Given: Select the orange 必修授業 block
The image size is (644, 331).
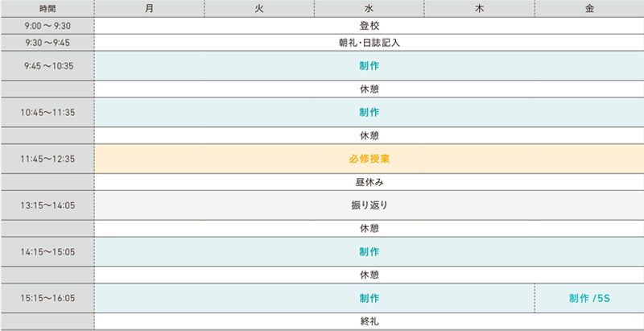Looking at the screenshot, I should point(369,159).
